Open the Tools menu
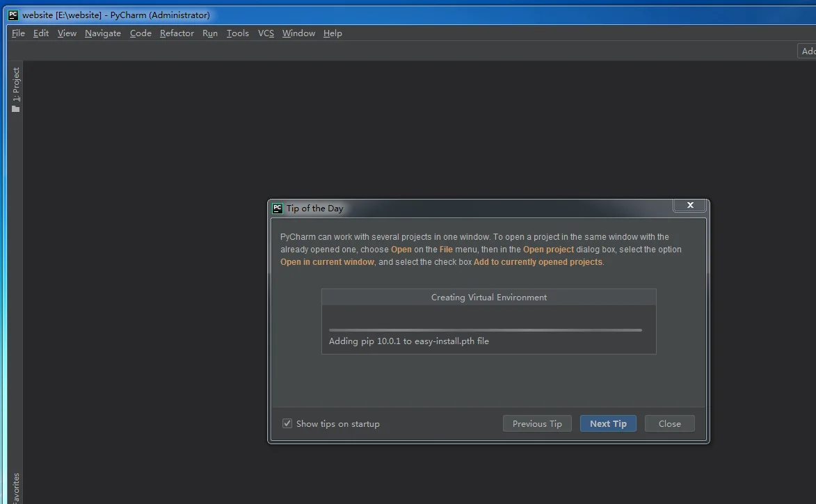816x504 pixels. (x=237, y=33)
